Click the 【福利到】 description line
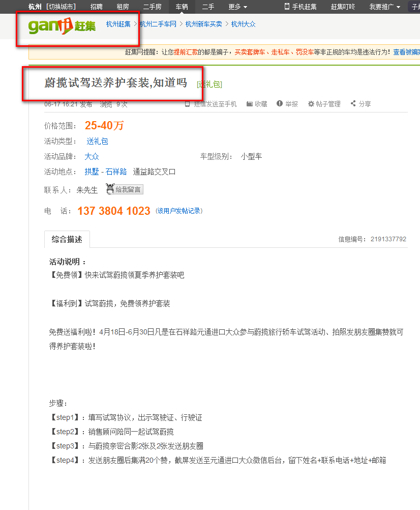Viewport: 420px width, 510px height. pyautogui.click(x=110, y=303)
